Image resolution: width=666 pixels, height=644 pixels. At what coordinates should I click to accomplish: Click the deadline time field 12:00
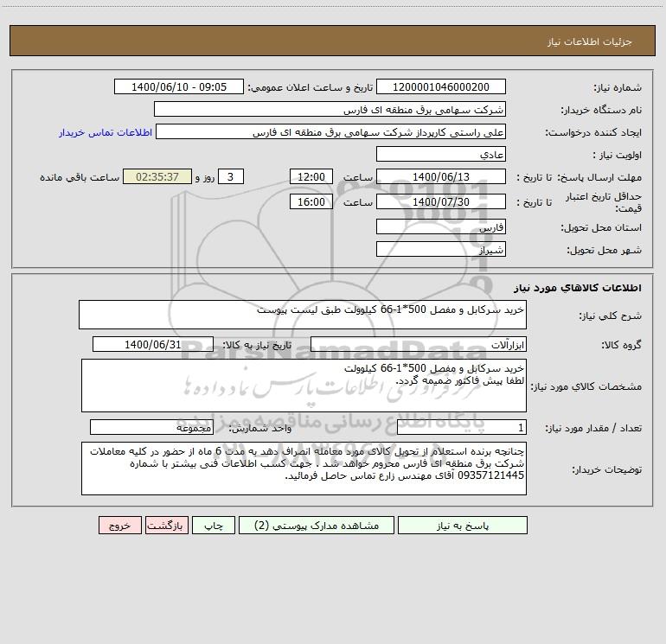coord(311,176)
